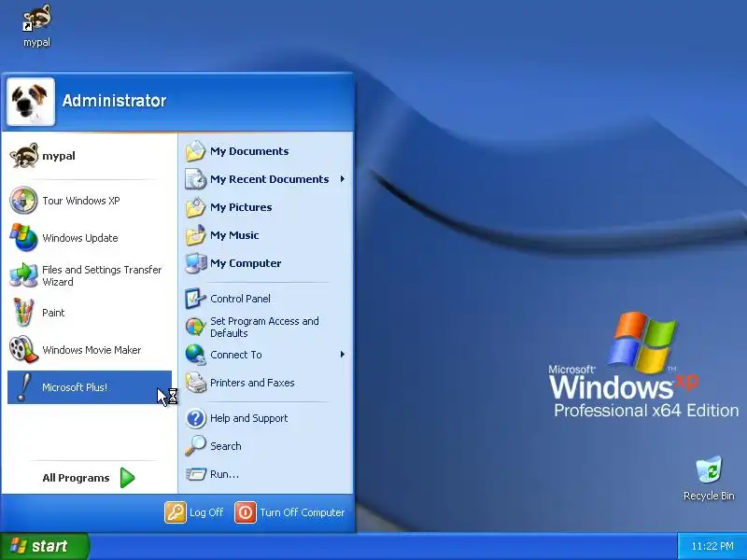Click the bold mypal menu label
This screenshot has width=747, height=560.
tap(59, 156)
